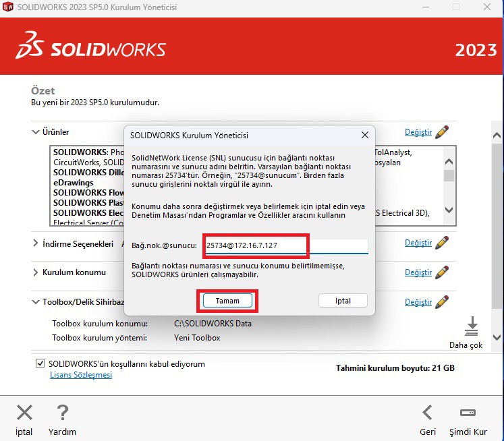Click the pencil icon for Toolbox section
Screen dimensions: 504x441
click(x=442, y=302)
